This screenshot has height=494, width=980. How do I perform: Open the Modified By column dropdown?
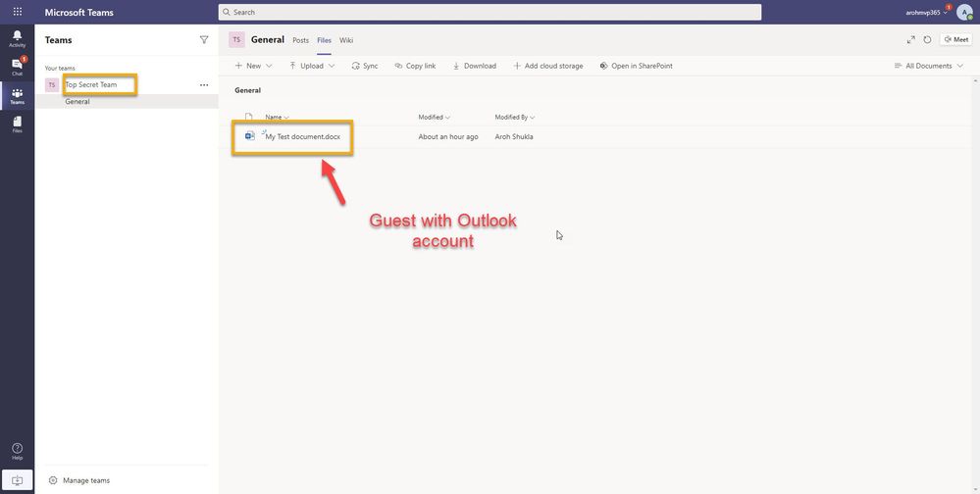[x=514, y=117]
